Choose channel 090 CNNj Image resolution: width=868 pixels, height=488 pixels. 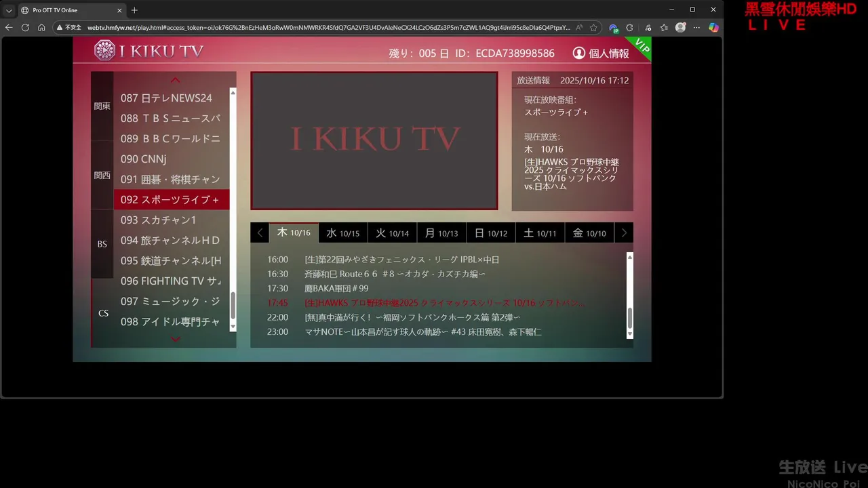coord(171,159)
